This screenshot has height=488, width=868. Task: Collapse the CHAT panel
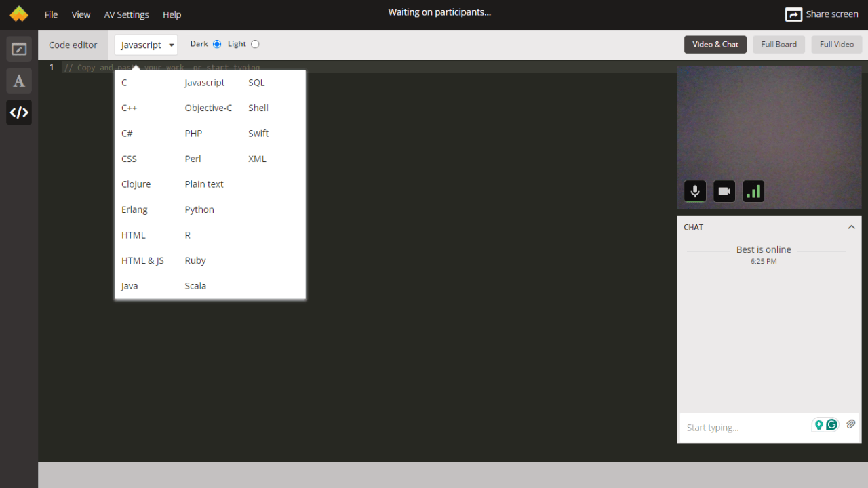852,227
